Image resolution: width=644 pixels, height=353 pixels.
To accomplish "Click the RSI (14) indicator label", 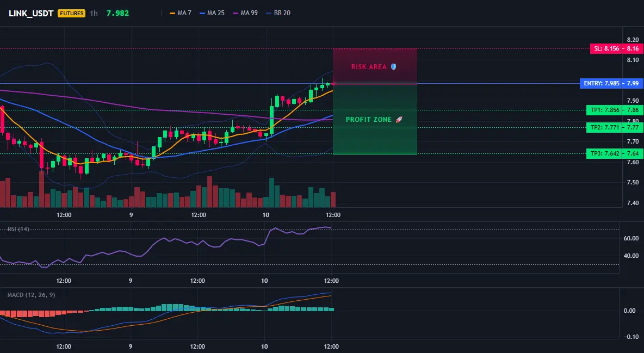I will coord(18,229).
